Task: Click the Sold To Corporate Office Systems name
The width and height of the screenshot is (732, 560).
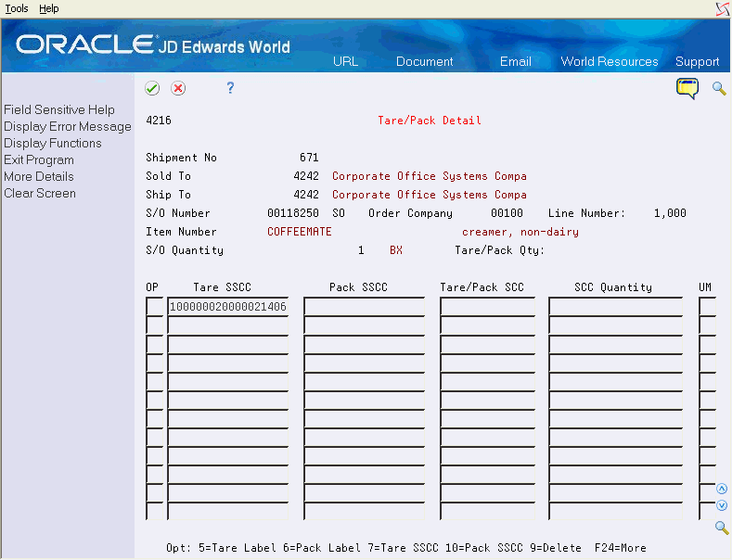Action: point(429,176)
